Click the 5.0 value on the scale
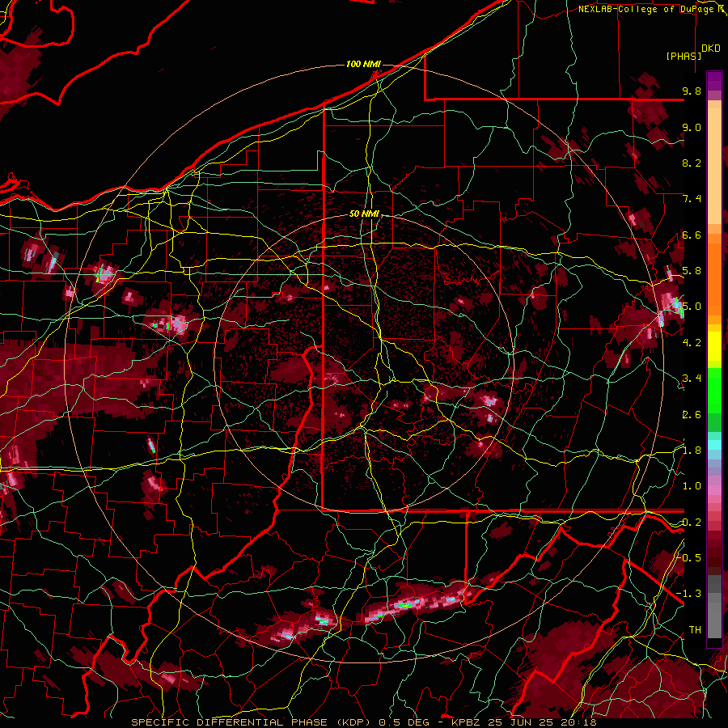 tap(692, 307)
